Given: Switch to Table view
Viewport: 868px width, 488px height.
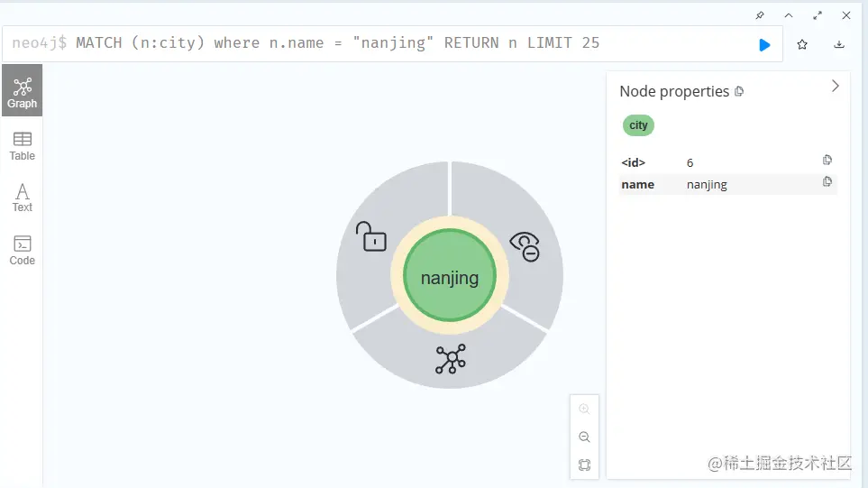Looking at the screenshot, I should click(23, 146).
